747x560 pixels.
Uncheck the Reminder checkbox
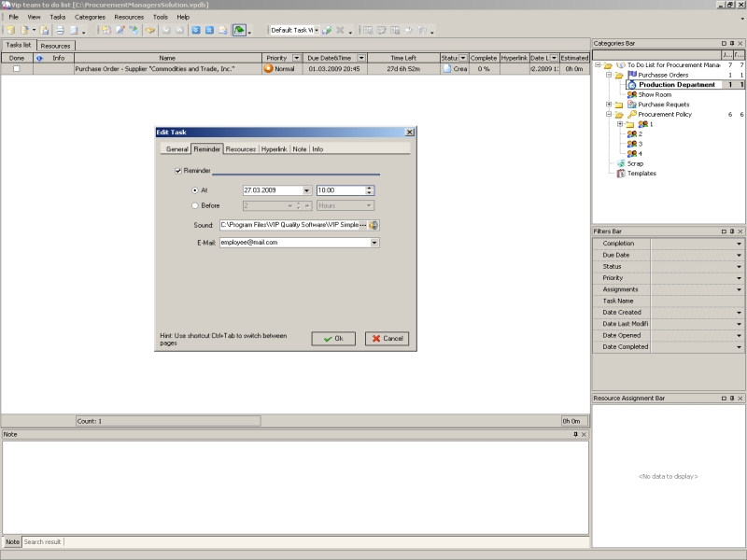point(178,171)
